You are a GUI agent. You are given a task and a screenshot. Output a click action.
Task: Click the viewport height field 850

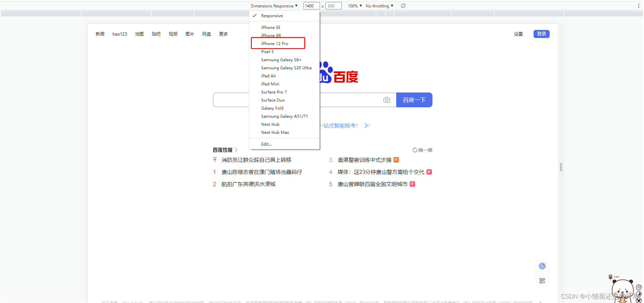coord(333,6)
